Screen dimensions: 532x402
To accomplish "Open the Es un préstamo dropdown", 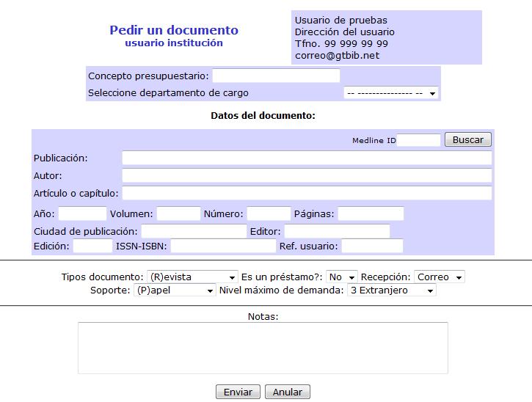I will click(341, 277).
